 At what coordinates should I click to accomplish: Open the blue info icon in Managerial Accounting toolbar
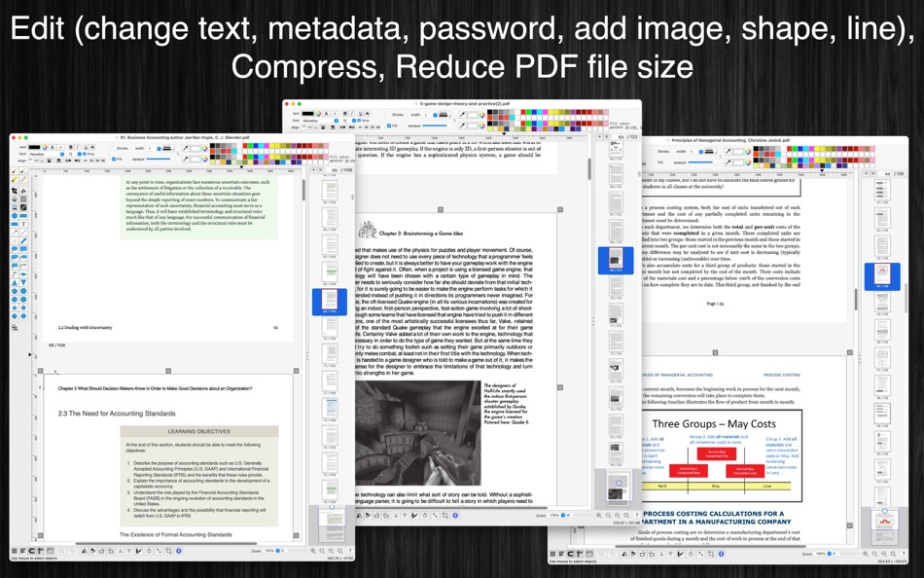click(x=722, y=554)
